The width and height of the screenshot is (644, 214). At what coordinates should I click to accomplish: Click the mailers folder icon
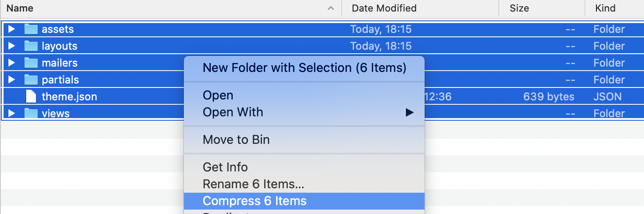pyautogui.click(x=31, y=63)
